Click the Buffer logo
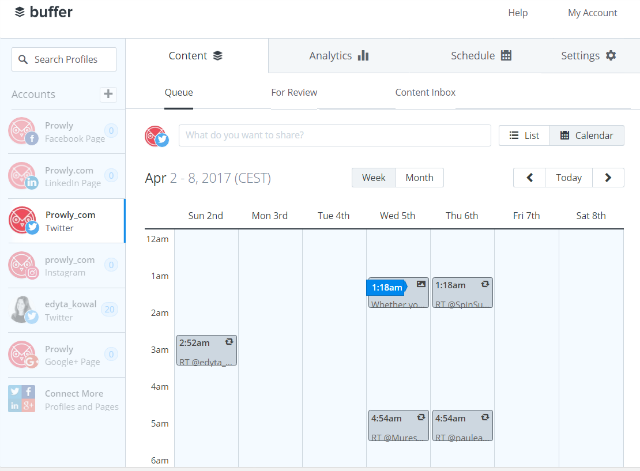 tap(43, 12)
